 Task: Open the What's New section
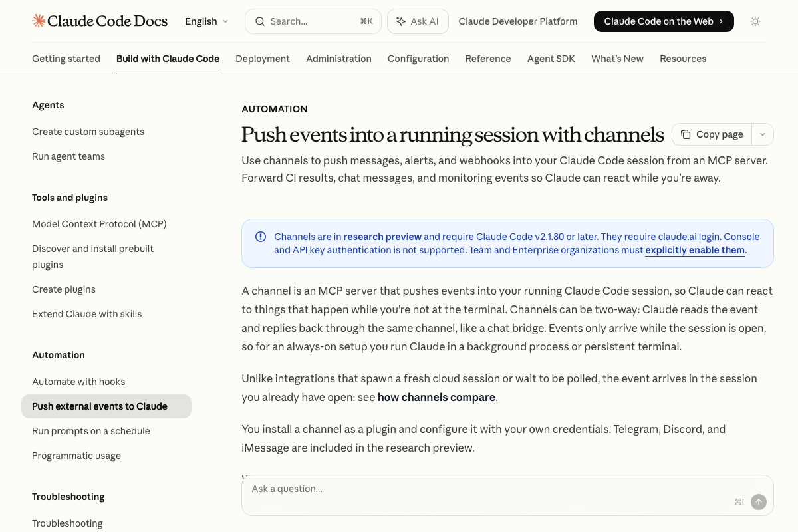[617, 59]
